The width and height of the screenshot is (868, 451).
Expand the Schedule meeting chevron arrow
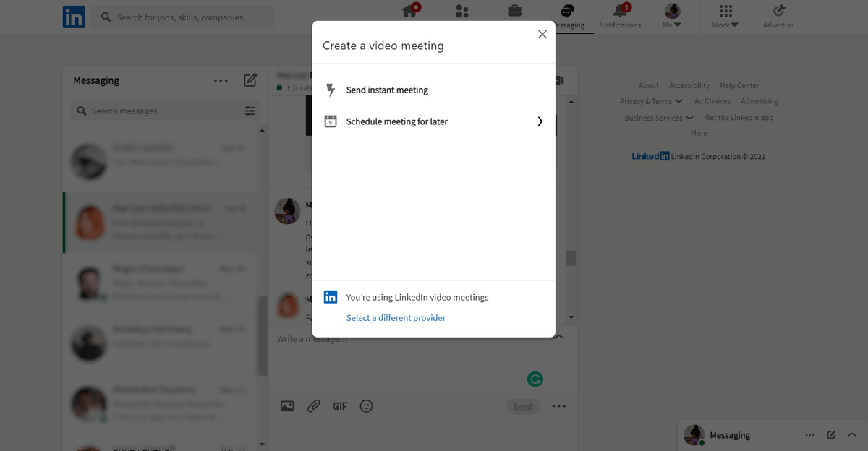pos(540,121)
